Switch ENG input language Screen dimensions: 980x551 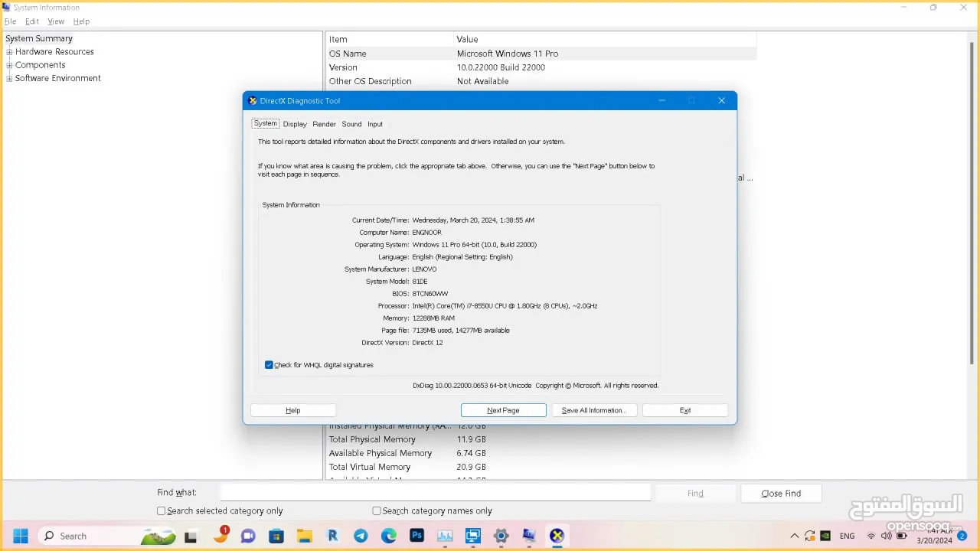pos(848,536)
